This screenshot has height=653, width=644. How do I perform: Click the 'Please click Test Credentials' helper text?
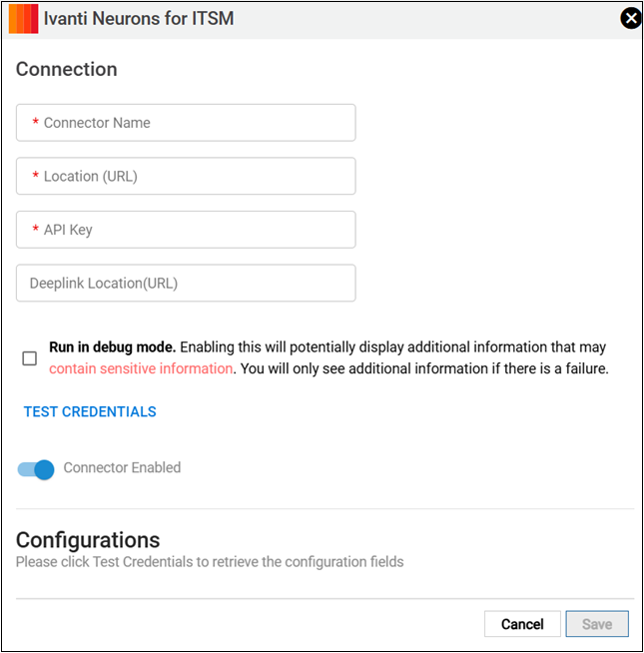(210, 562)
